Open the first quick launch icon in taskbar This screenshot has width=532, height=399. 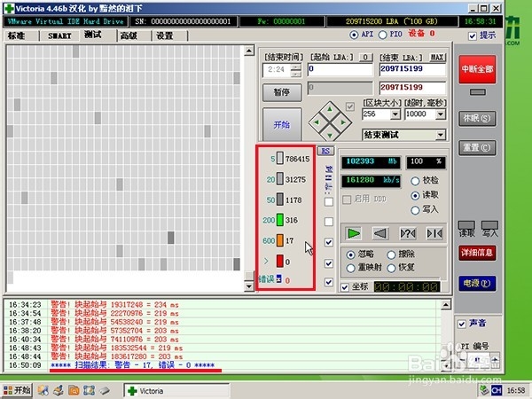tap(43, 390)
